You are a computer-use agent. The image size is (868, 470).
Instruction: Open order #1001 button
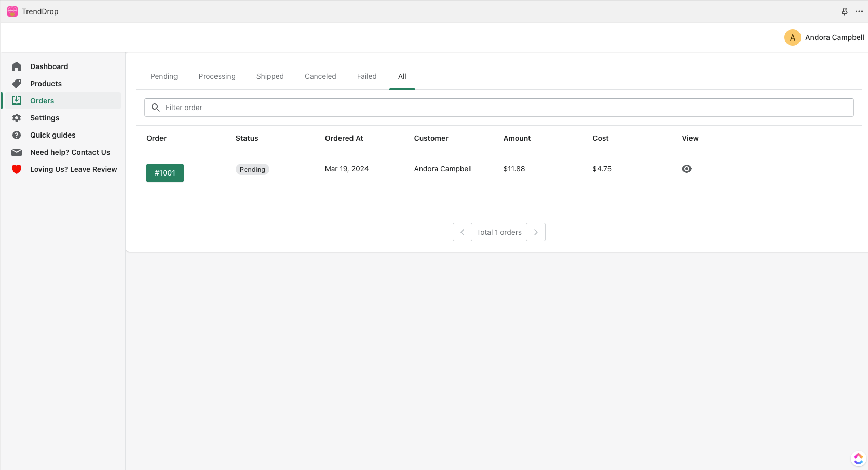tap(165, 173)
